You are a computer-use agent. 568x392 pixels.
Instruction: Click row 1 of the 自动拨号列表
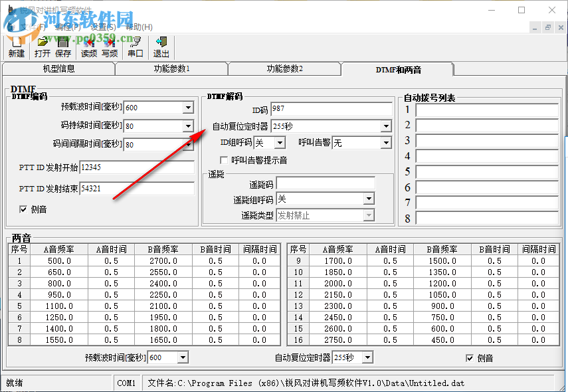coord(486,109)
